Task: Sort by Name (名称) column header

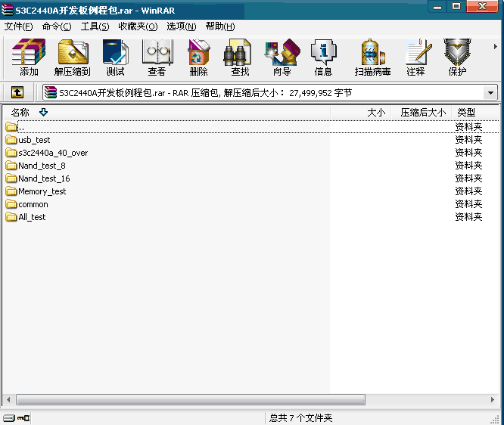Action: 166,113
